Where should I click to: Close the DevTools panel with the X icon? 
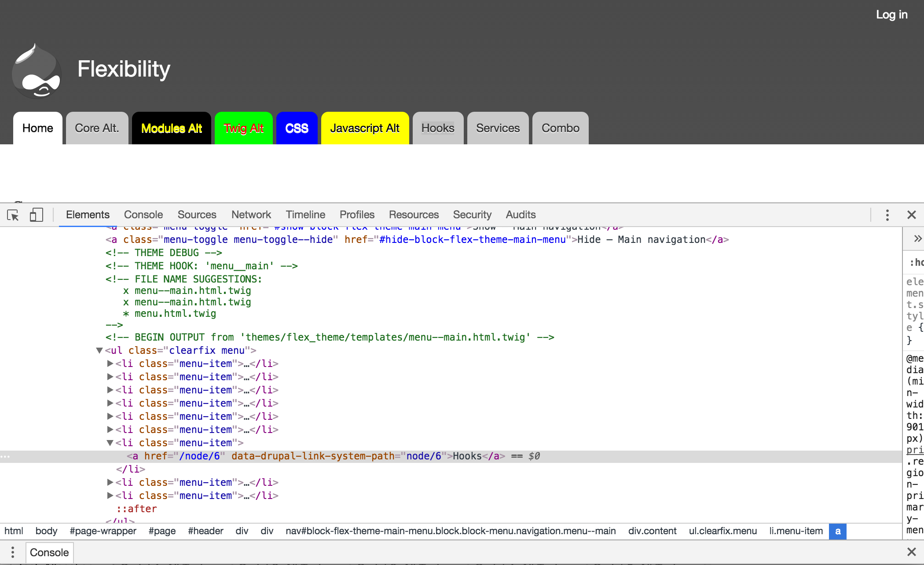(x=912, y=215)
